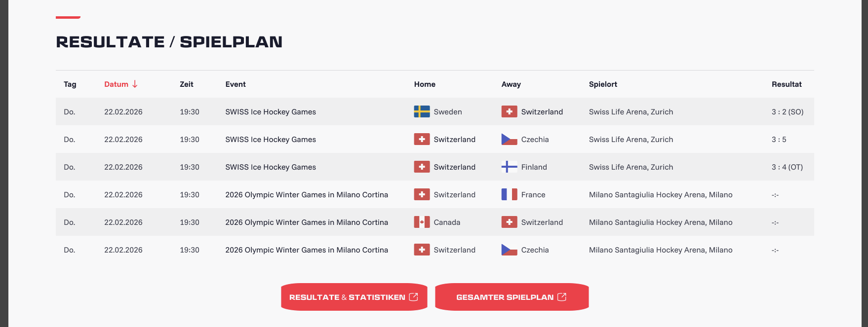This screenshot has height=327, width=868.
Task: Click the Finland flag icon
Action: pos(509,167)
